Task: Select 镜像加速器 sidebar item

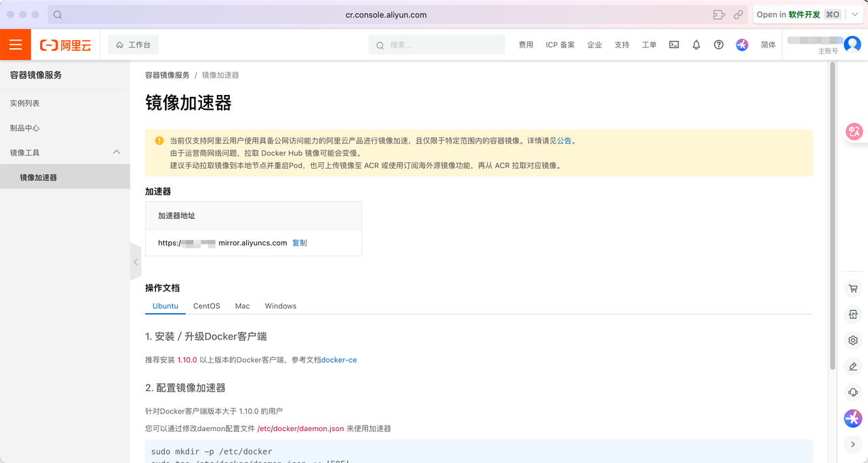Action: click(65, 178)
